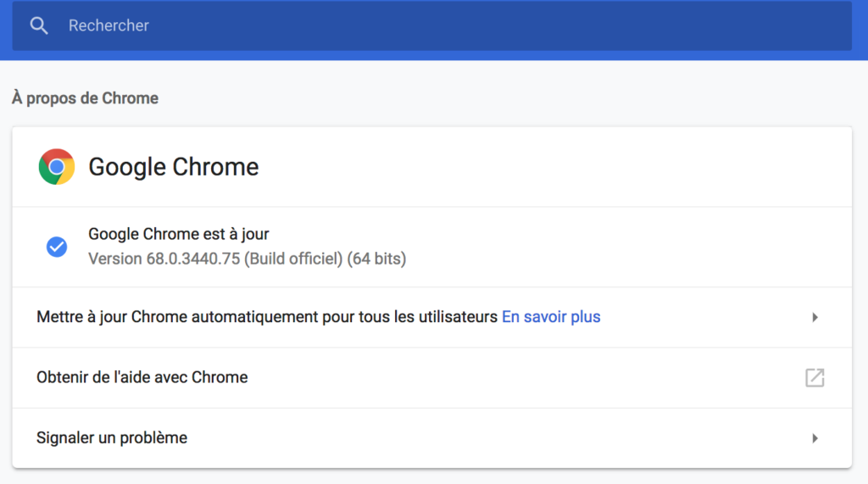Screen dimensions: 868x484
Task: Click the Google Chrome est à jour status
Action: [179, 234]
